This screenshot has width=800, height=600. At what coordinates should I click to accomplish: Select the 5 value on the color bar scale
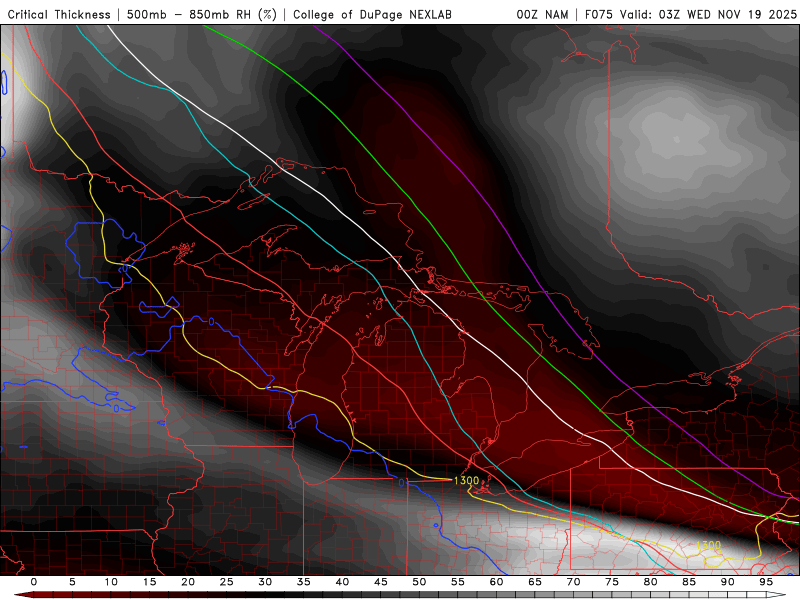[x=72, y=582]
